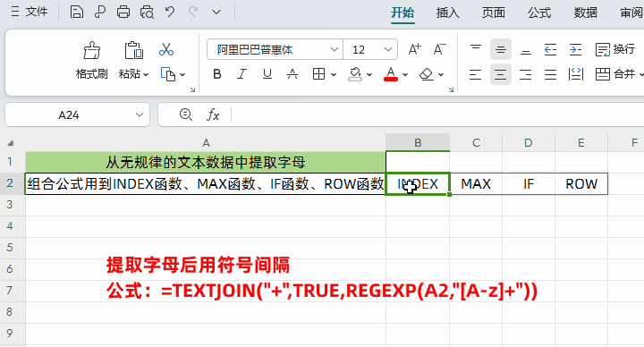Click the Print icon in the quick toolbar

click(x=123, y=13)
